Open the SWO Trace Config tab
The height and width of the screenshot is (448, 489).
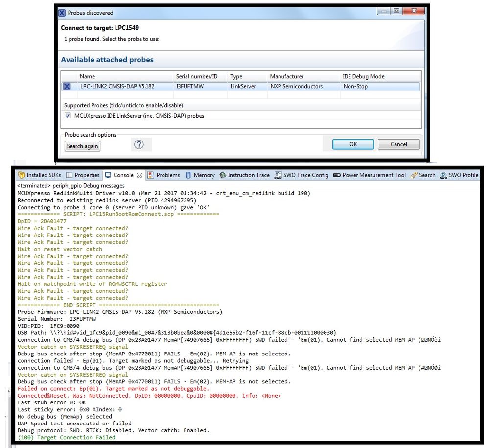(302, 175)
